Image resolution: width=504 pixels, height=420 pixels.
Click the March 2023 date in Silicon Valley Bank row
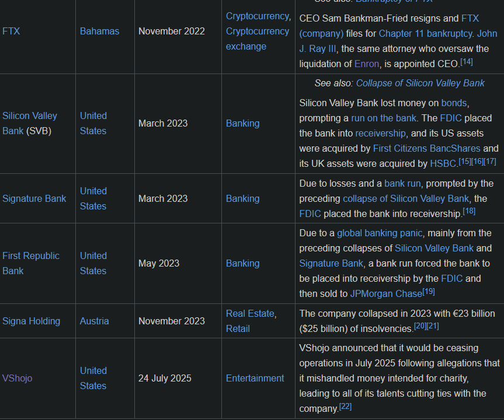point(162,123)
